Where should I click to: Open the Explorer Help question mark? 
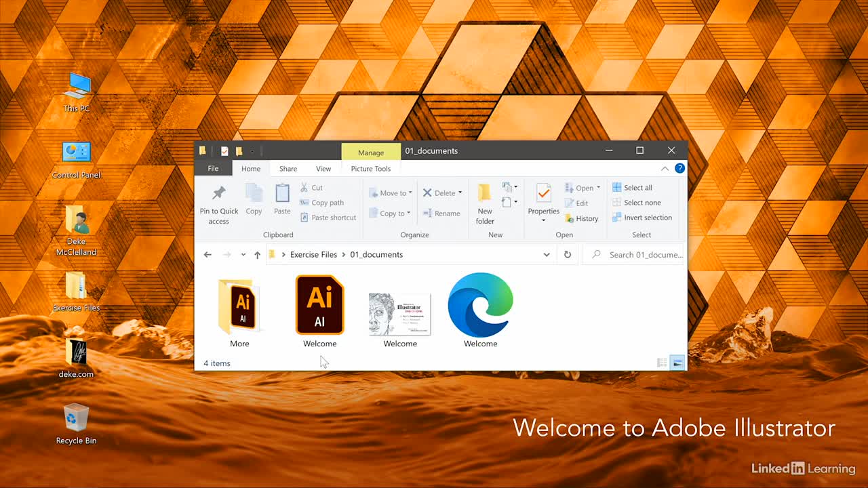679,169
